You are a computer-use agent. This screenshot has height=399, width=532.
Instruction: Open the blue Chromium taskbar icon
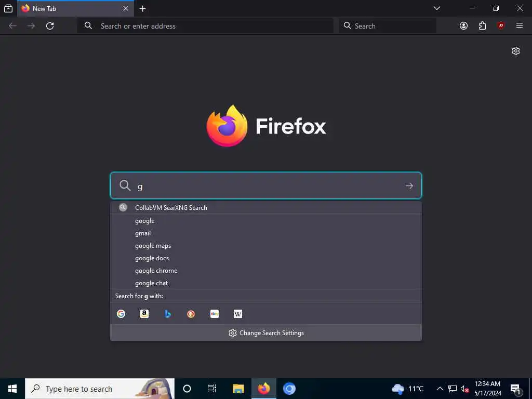click(x=289, y=389)
